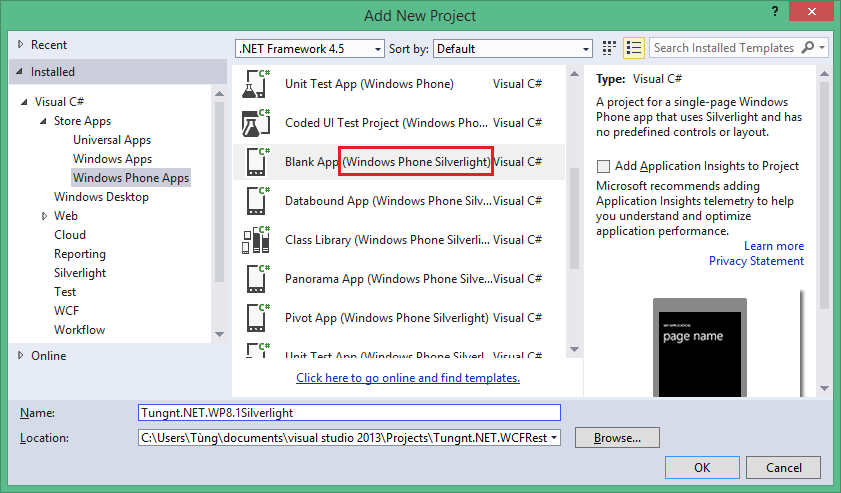Click the Panorama App phone icon

[256, 279]
